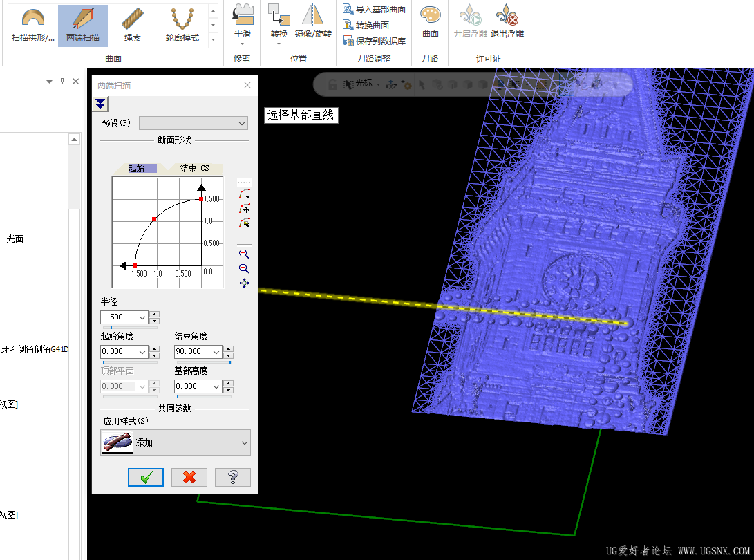Click the 半径 radius slider
This screenshot has height=560, width=754.
(x=130, y=328)
